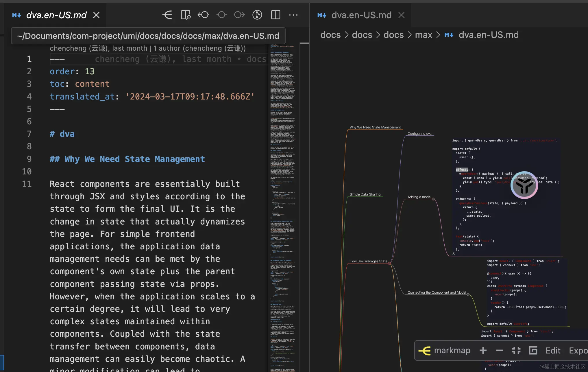Viewport: 588px width, 372px height.
Task: Open markmap preview from editor toolbar
Action: (167, 15)
